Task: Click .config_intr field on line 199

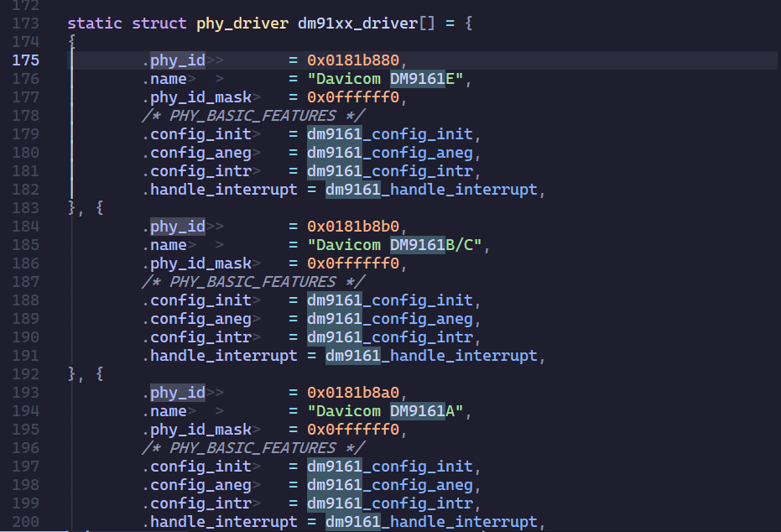Action: pyautogui.click(x=196, y=503)
